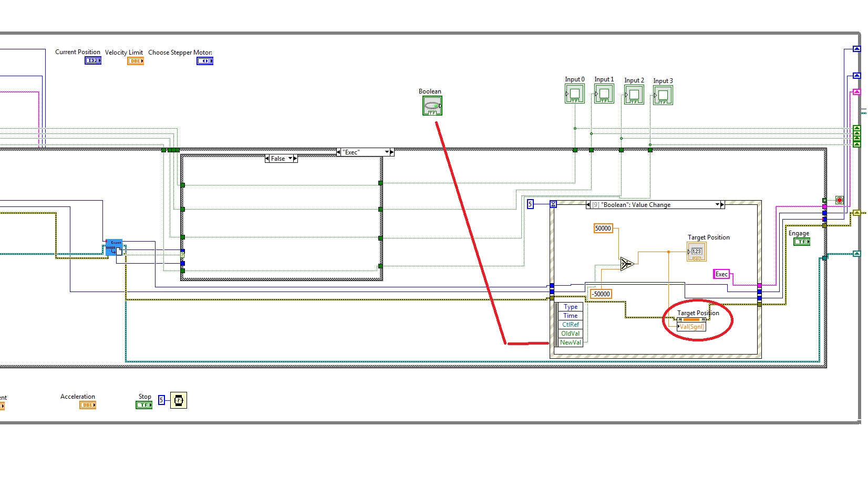Screen dimensions: 868x478
Task: Click the teal shift register on loop edge
Action: (857, 254)
